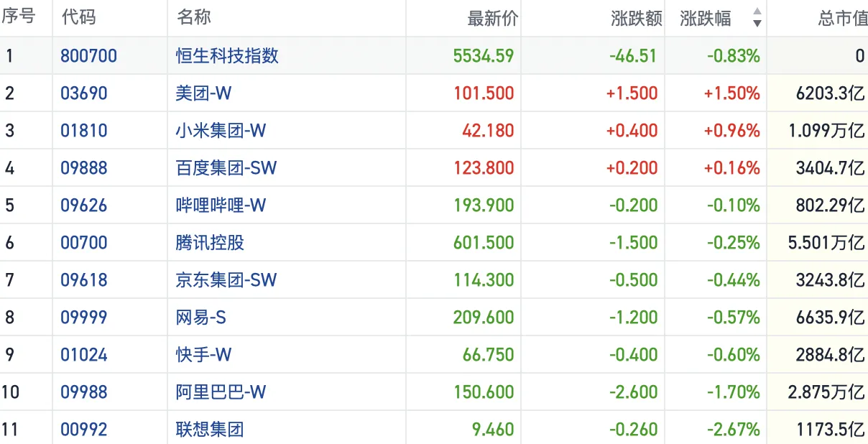Select the latest price 9.460
The width and height of the screenshot is (868, 444).
pos(493,429)
